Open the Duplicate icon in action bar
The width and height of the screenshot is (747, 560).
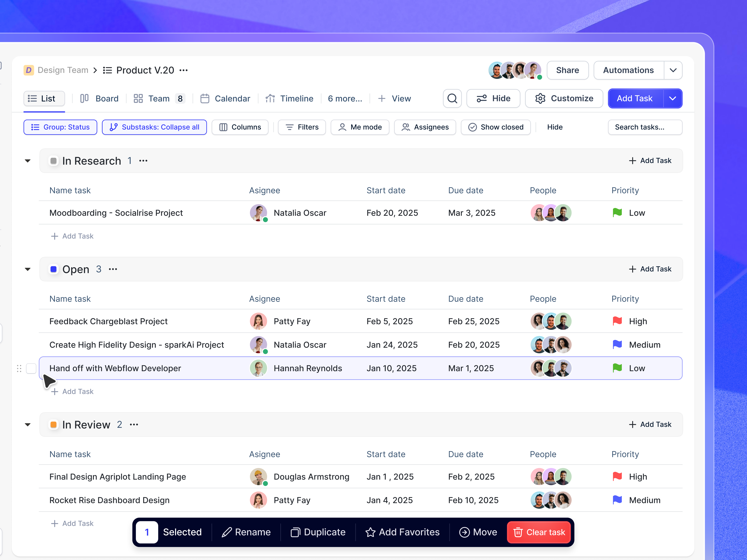coord(296,532)
